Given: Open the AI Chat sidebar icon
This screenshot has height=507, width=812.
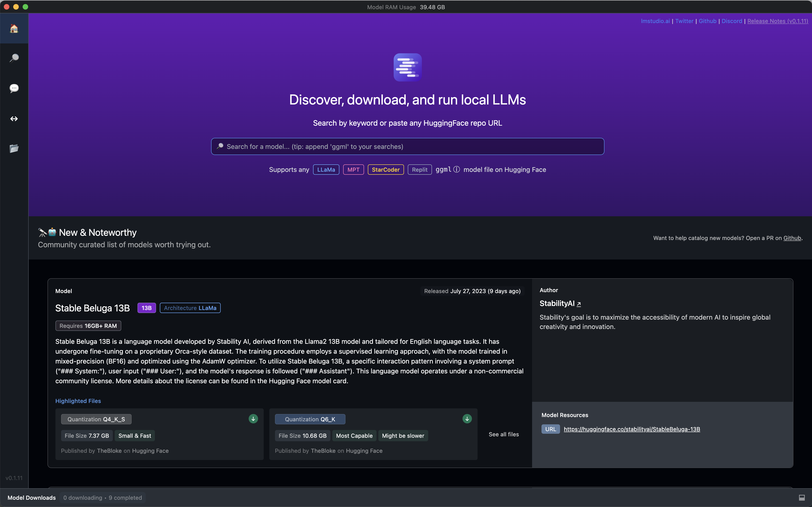Looking at the screenshot, I should pos(14,88).
